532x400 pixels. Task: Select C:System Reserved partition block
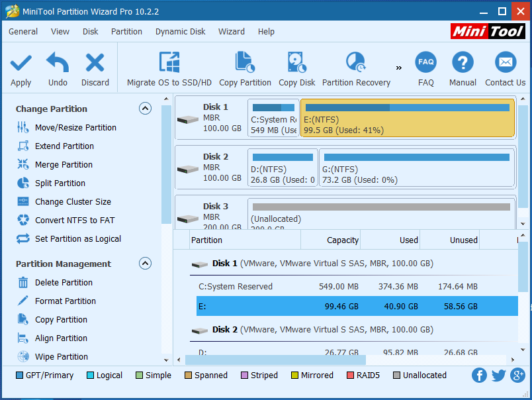coord(273,118)
